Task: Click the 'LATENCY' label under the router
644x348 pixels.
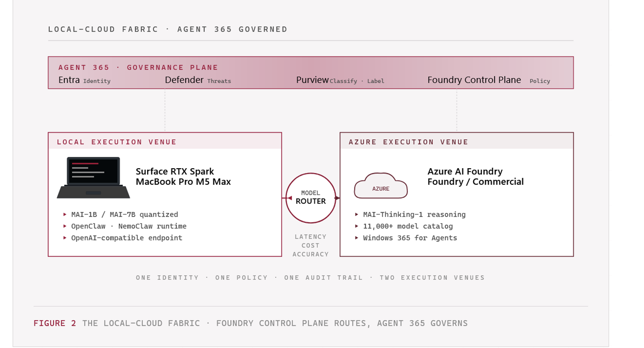Action: coord(311,237)
